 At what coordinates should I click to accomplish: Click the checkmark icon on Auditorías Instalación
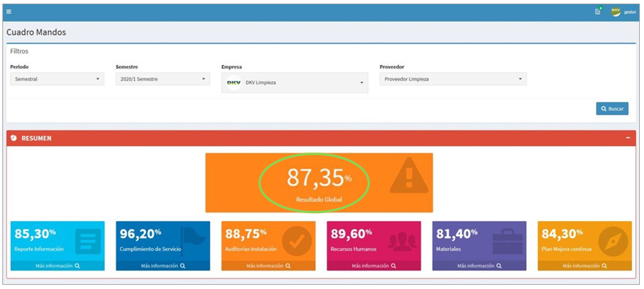297,240
